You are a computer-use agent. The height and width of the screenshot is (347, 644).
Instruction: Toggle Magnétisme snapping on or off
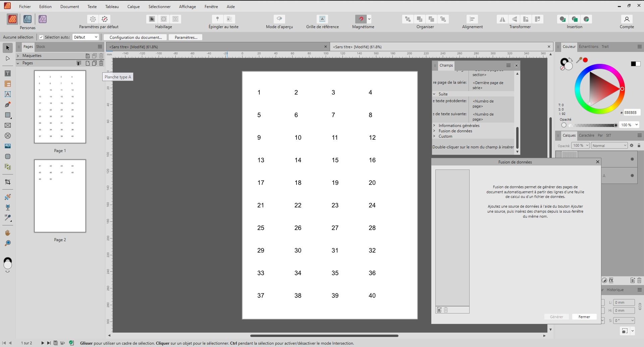[361, 19]
